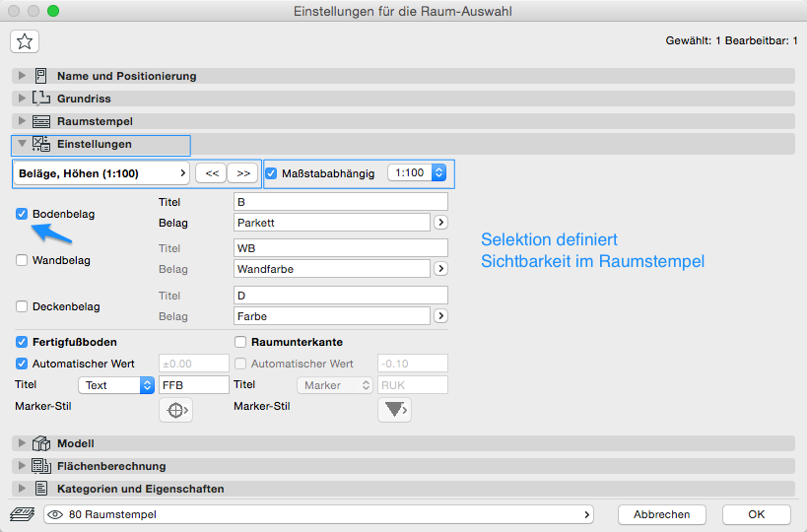Click the favorites star icon
The height and width of the screenshot is (532, 807).
point(25,41)
